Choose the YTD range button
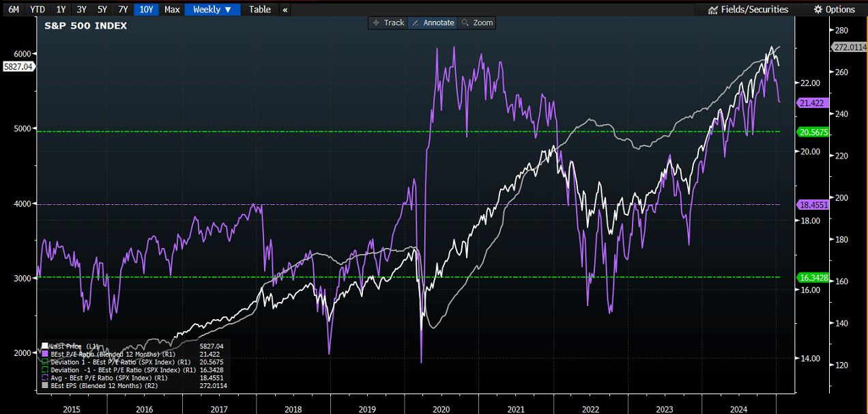Image resolution: width=868 pixels, height=414 pixels. tap(38, 10)
